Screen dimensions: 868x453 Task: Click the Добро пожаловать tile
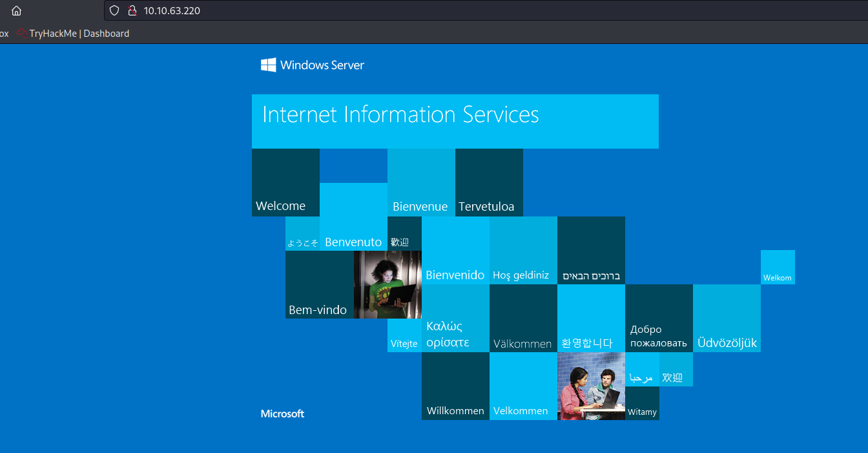[x=659, y=318]
